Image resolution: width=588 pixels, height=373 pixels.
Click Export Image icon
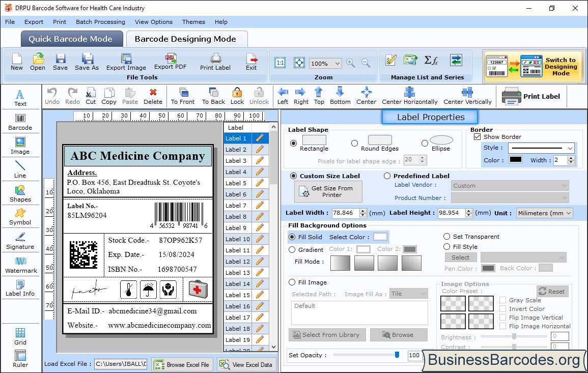coord(126,62)
